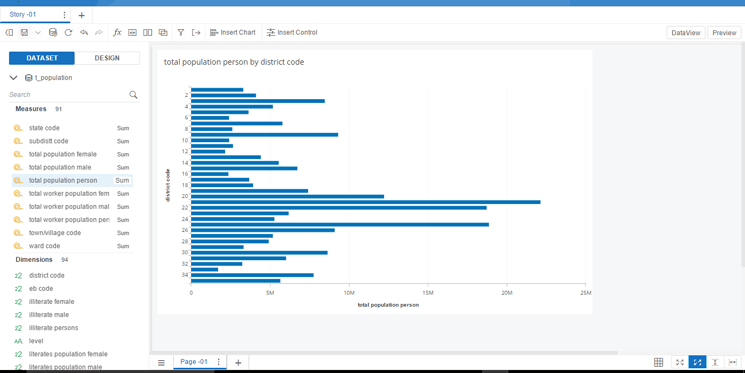745x373 pixels.
Task: Add a new story tab
Action: [x=82, y=15]
